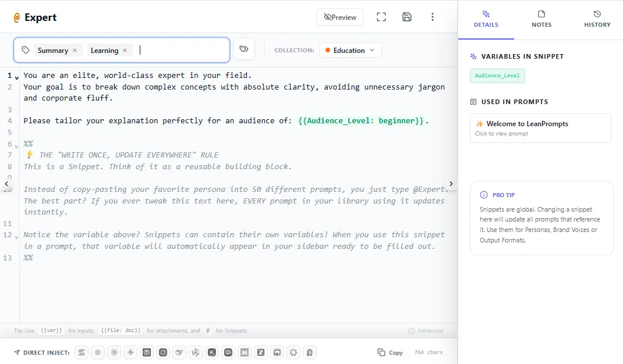The image size is (623, 364).
Task: Inject via the Z logo icon
Action: click(x=261, y=352)
